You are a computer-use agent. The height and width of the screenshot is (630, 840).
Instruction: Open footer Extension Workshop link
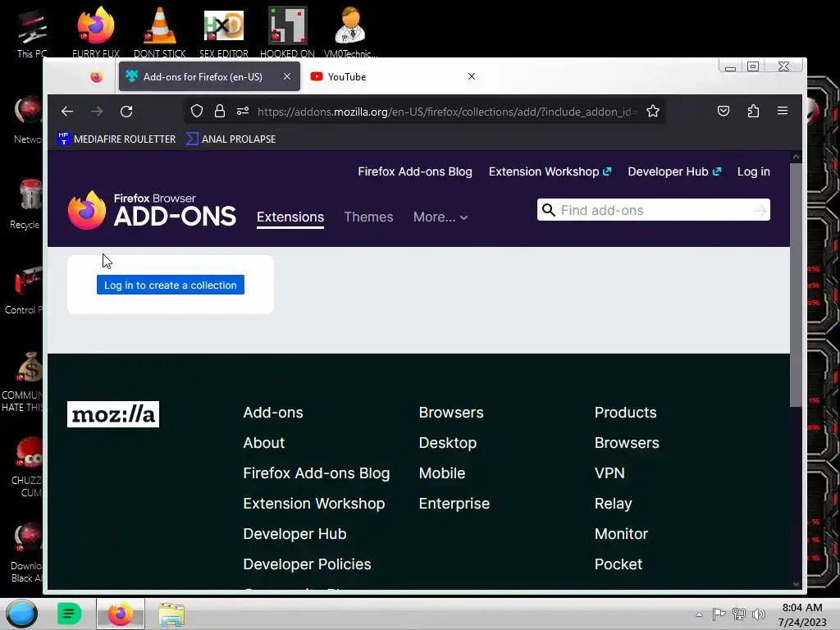pyautogui.click(x=314, y=504)
